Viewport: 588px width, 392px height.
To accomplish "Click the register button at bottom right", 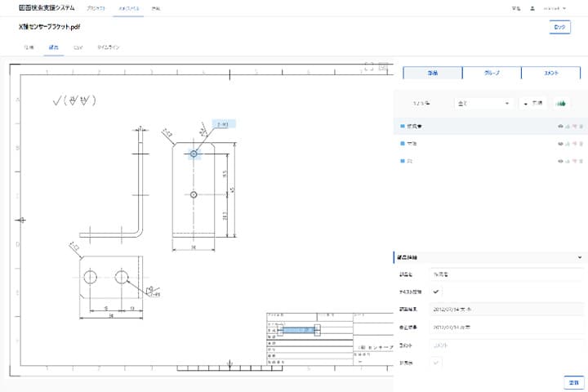I will [x=574, y=383].
